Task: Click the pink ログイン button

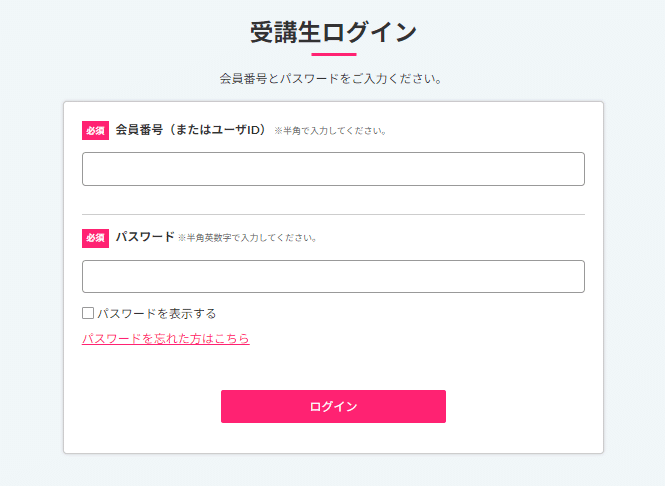Action: pyautogui.click(x=333, y=406)
